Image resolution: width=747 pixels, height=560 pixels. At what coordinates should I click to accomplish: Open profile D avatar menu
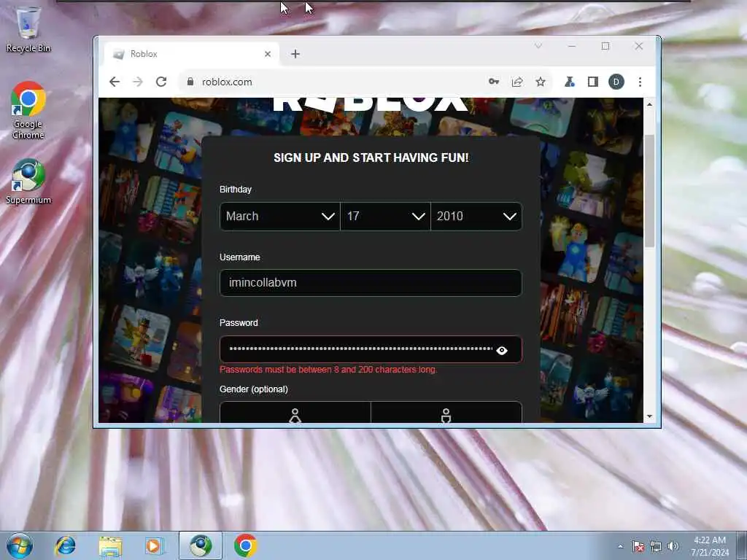616,82
